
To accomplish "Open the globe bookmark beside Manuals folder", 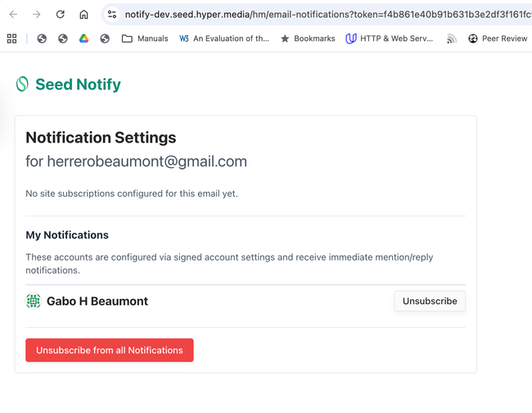I will 105,39.
